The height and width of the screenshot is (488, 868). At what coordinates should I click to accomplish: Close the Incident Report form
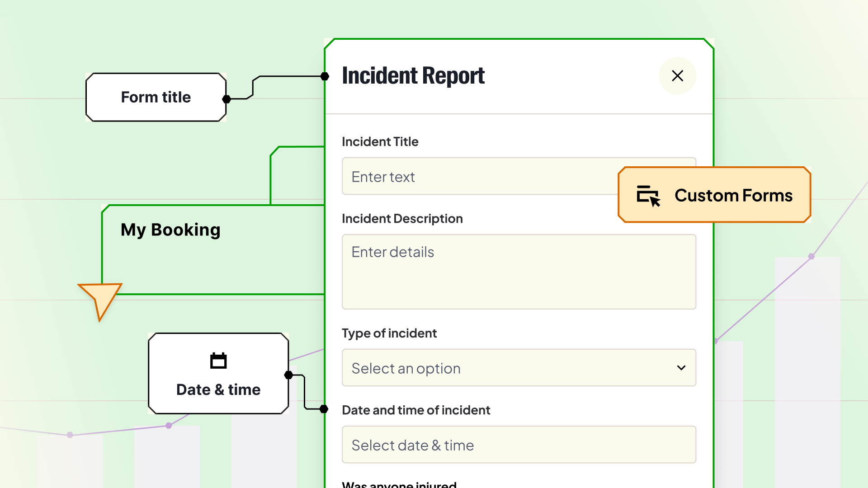coord(677,75)
